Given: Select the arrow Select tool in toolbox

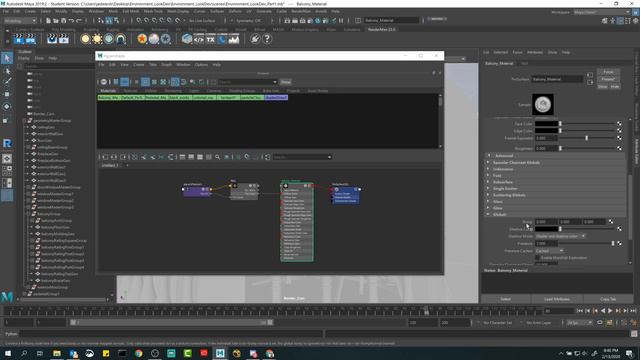Looking at the screenshot, I should (x=7, y=58).
